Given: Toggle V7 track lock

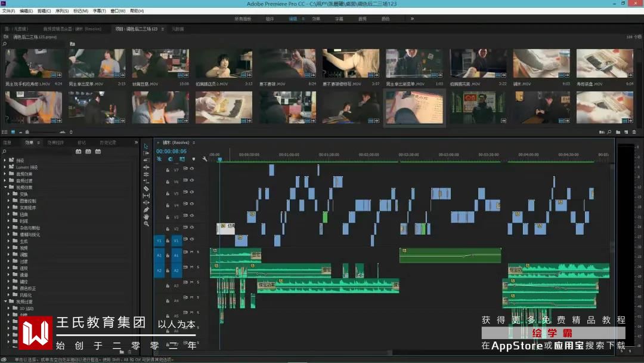Looking at the screenshot, I should 168,170.
